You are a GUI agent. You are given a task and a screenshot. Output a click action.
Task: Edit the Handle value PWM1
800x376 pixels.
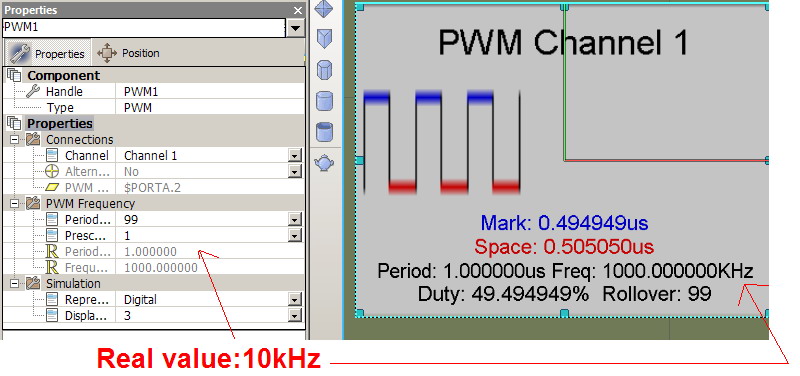[x=210, y=91]
